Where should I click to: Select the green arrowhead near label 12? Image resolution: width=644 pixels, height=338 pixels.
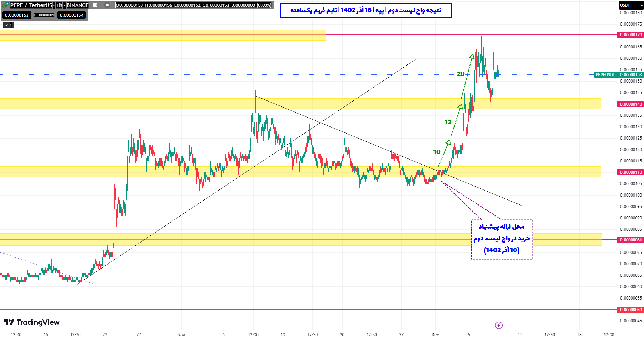pyautogui.click(x=460, y=106)
